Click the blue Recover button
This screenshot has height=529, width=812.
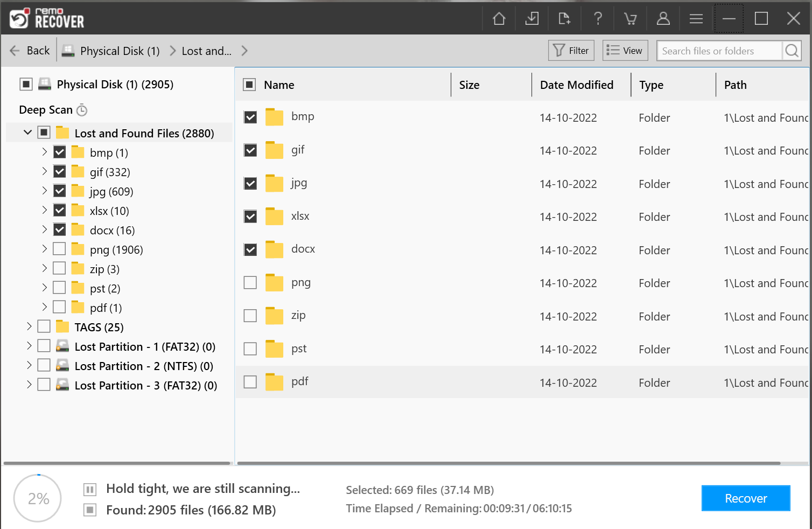746,498
